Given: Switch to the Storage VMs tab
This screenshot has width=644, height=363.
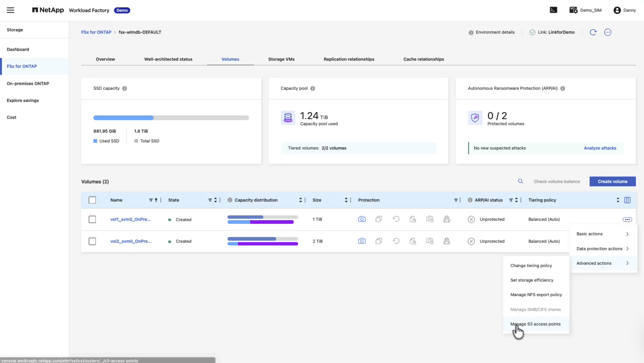Looking at the screenshot, I should 281,59.
